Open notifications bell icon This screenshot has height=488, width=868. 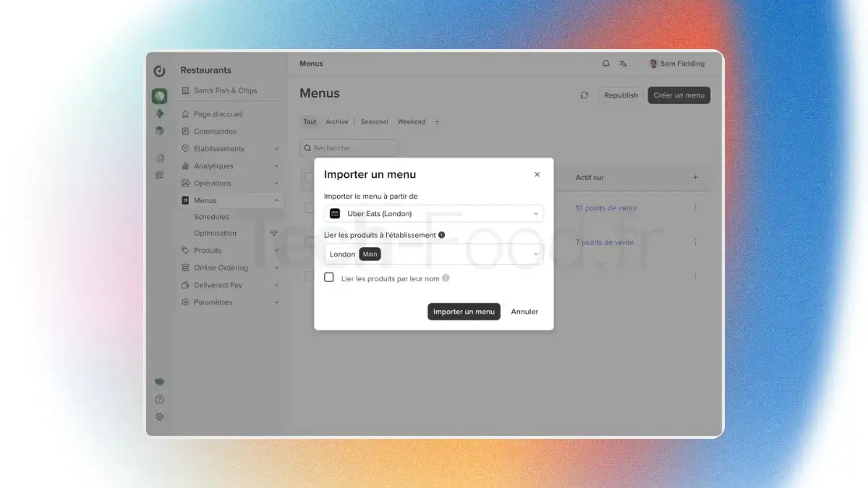pos(606,64)
